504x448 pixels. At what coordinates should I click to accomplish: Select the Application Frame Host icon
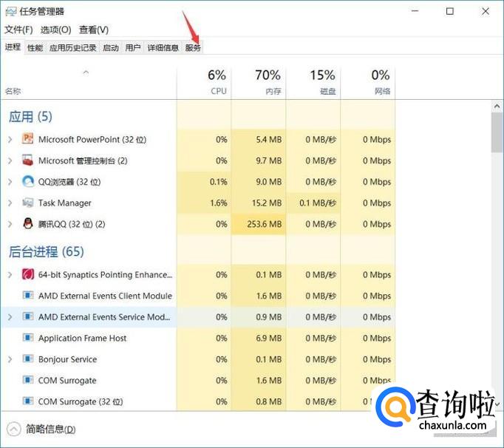coord(28,338)
